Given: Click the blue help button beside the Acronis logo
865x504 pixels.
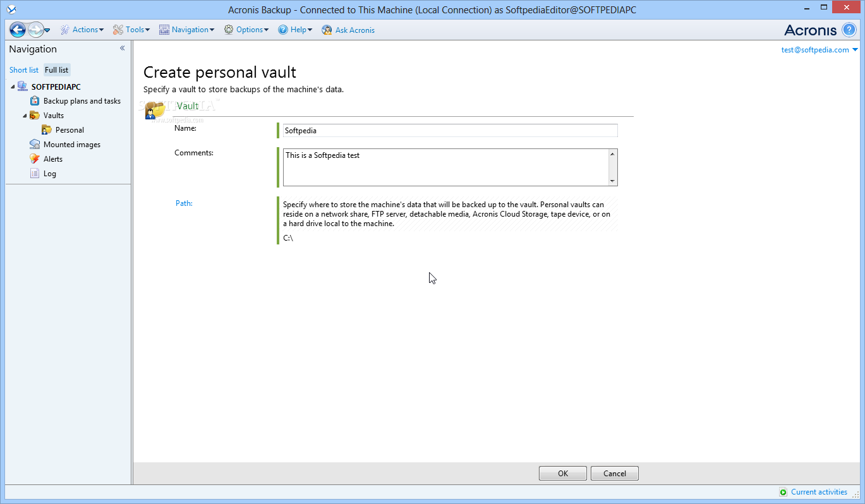Looking at the screenshot, I should (849, 30).
